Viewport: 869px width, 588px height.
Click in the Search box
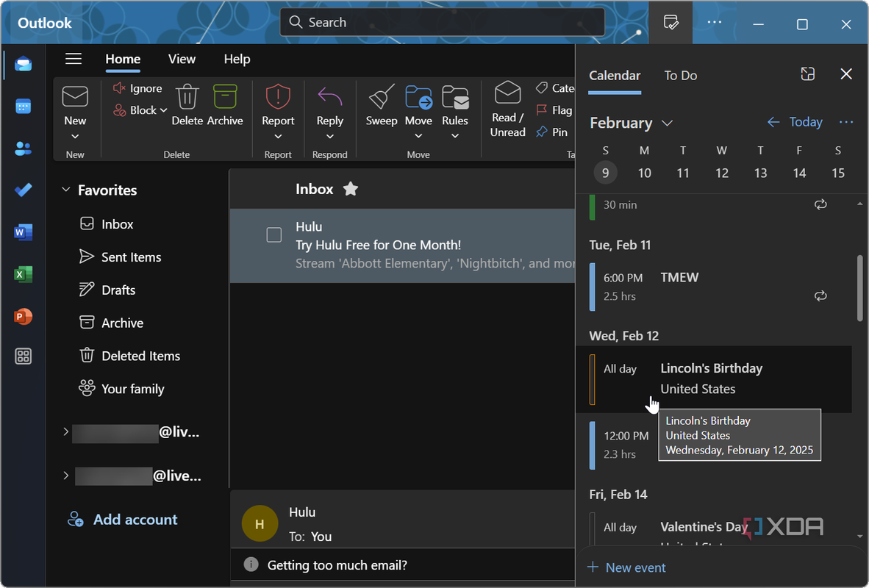pyautogui.click(x=443, y=23)
